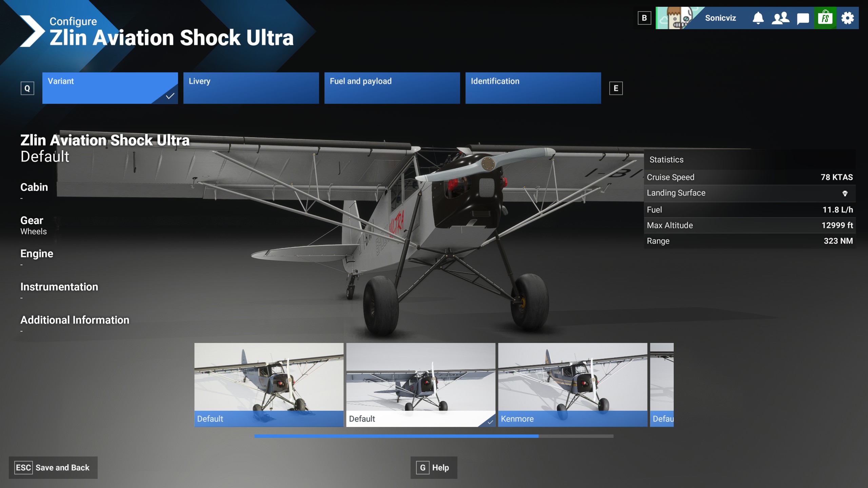Select the checked Default variant thumbnail
Screen dimensions: 868x488
(421, 385)
